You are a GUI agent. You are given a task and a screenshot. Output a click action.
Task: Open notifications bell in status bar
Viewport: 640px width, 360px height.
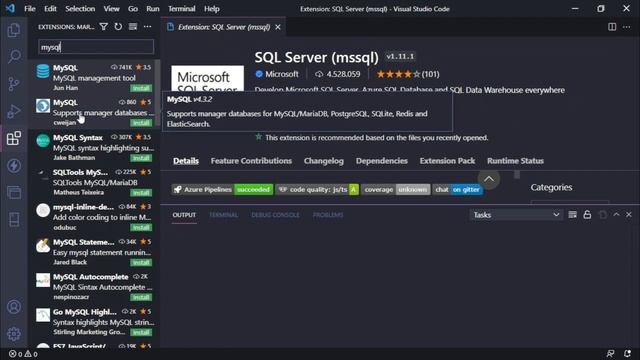coord(628,354)
